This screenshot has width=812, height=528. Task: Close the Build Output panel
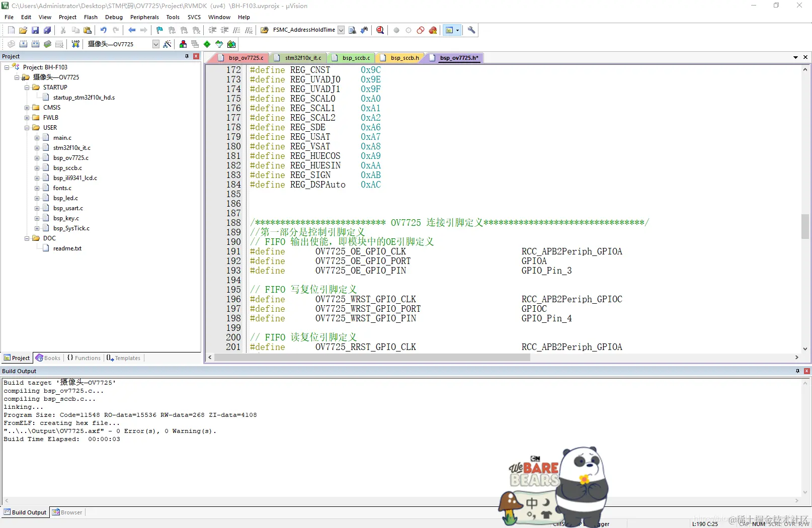(x=806, y=371)
